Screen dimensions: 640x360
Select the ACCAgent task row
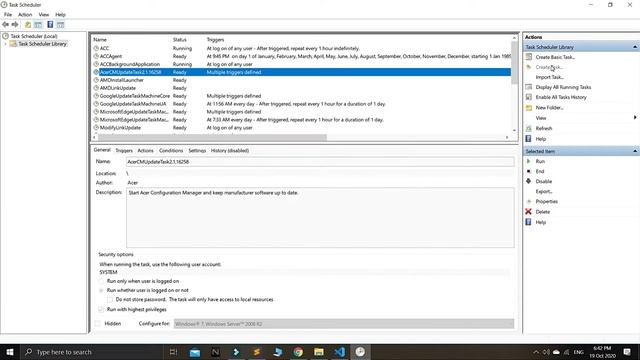coord(302,56)
